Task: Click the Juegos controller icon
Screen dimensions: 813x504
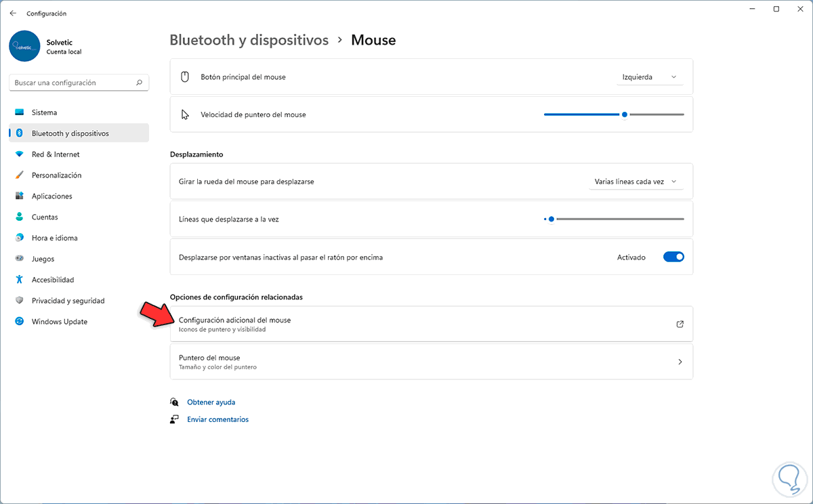Action: point(19,259)
